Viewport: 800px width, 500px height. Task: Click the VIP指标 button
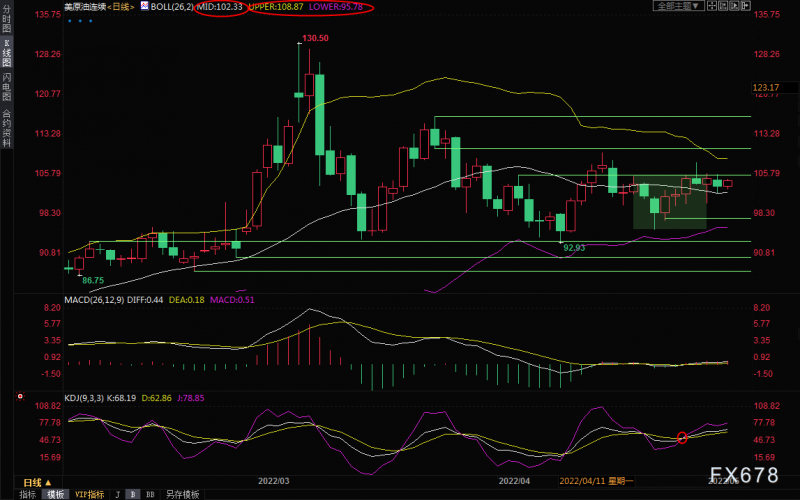(88, 494)
